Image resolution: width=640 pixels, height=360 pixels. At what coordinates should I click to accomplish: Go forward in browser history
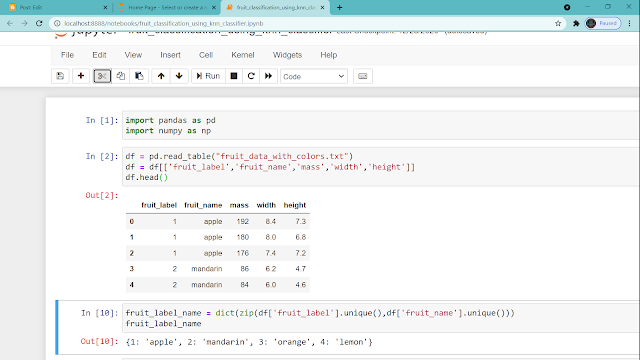point(24,23)
